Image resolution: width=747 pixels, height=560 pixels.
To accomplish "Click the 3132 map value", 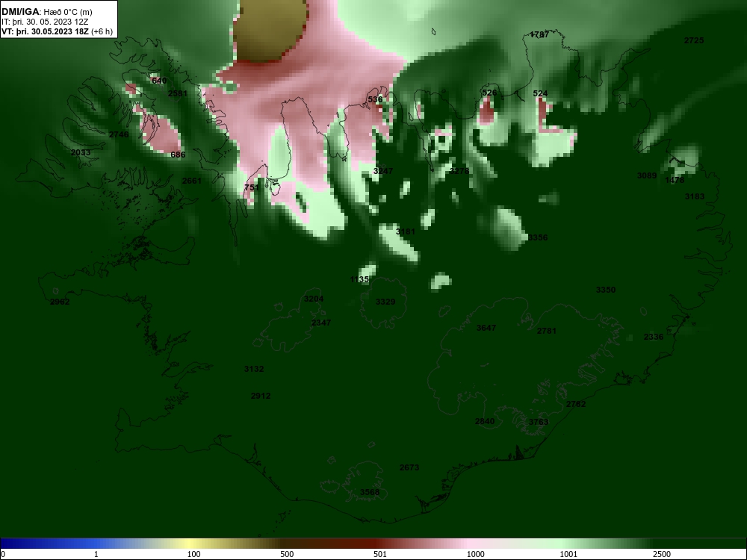I will [254, 369].
